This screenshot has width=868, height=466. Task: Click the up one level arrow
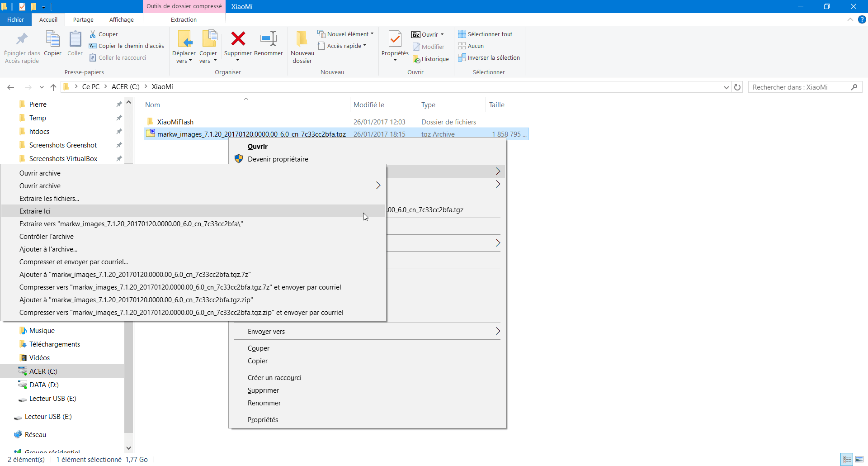pyautogui.click(x=53, y=87)
